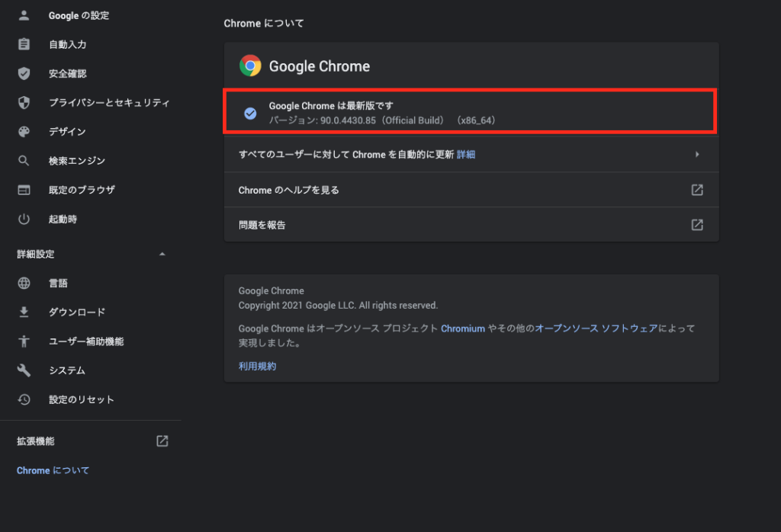This screenshot has height=532, width=781.
Task: Click the 設定のリセット clock icon
Action: pyautogui.click(x=24, y=399)
